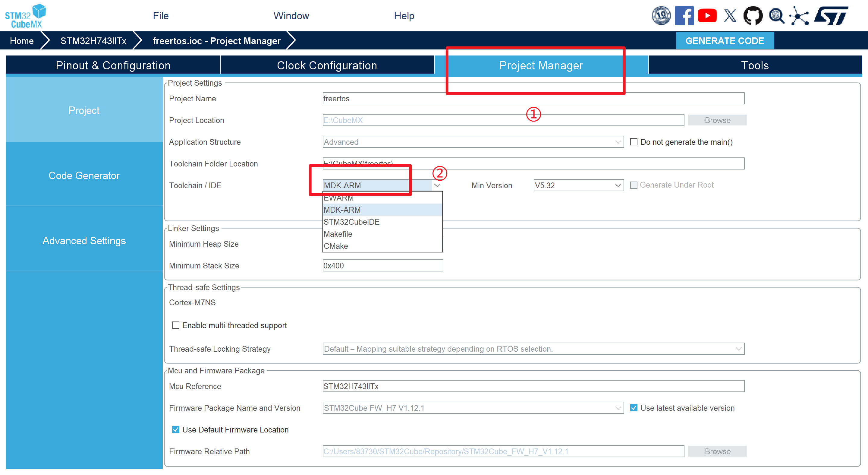This screenshot has width=868, height=475.
Task: Switch to Pinout & Configuration tab
Action: click(113, 65)
